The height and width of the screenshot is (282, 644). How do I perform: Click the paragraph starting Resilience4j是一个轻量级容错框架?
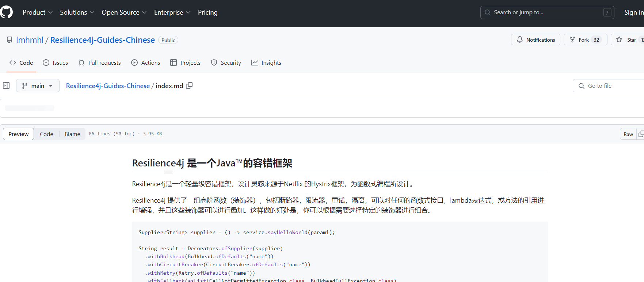pos(274,184)
